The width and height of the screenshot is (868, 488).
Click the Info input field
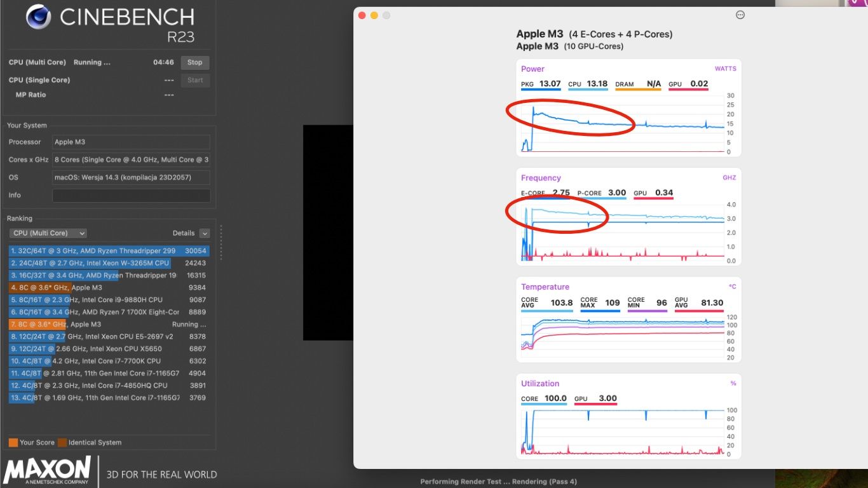[x=131, y=195]
